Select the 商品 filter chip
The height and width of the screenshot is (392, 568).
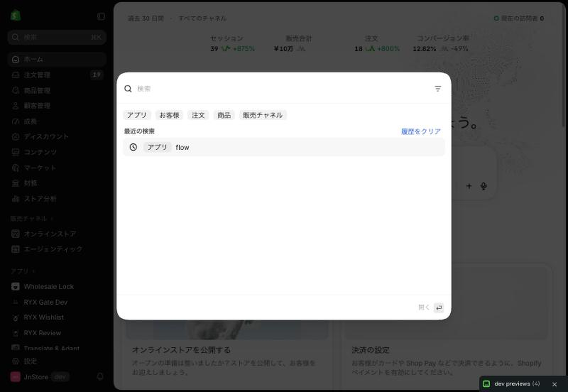tap(224, 115)
